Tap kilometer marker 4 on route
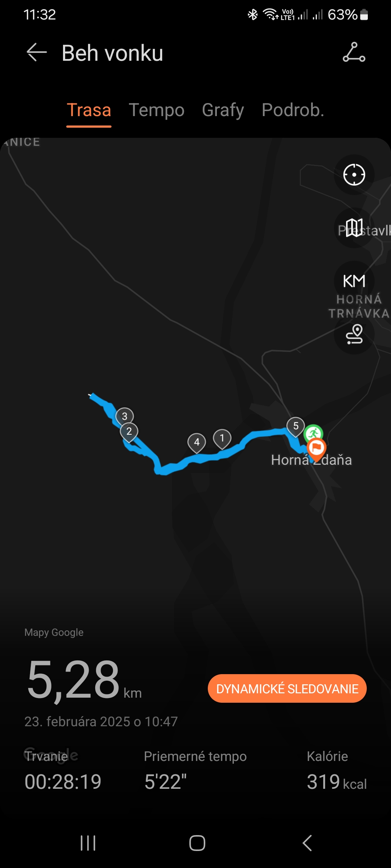Image resolution: width=391 pixels, height=868 pixels. pos(197,443)
